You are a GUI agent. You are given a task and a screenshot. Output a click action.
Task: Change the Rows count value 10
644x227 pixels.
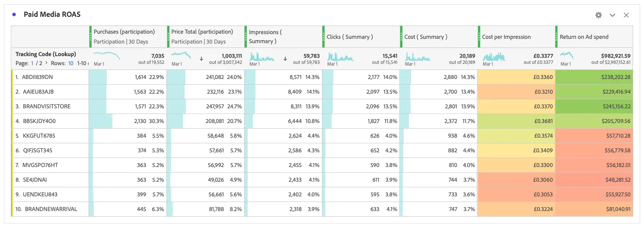pyautogui.click(x=70, y=63)
